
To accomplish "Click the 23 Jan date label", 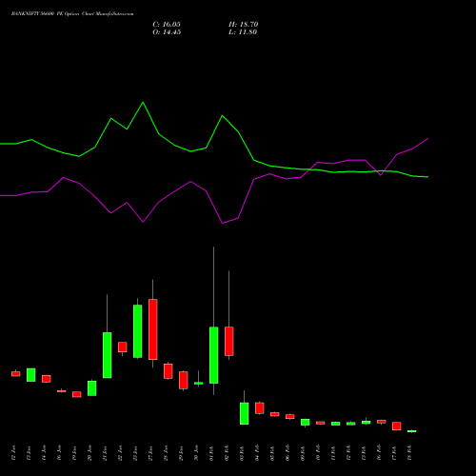I will [x=135, y=453].
